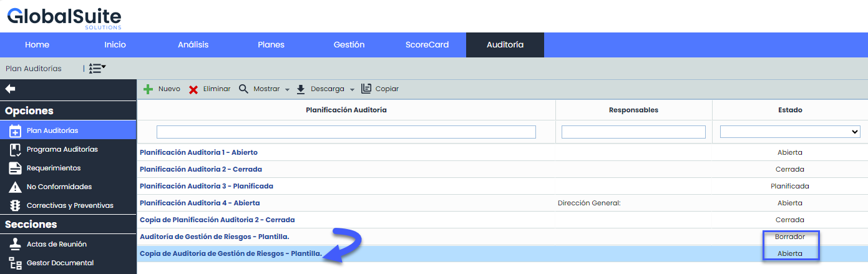Open the list view options icon
Screen dimensions: 868x274
coord(97,68)
